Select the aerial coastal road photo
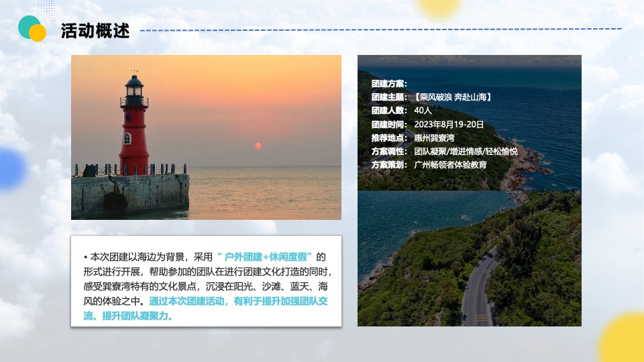The image size is (644, 362). click(x=470, y=190)
